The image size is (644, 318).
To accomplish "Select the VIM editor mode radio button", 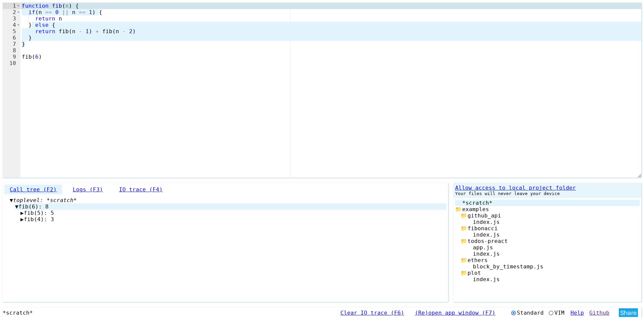I will 551,313.
